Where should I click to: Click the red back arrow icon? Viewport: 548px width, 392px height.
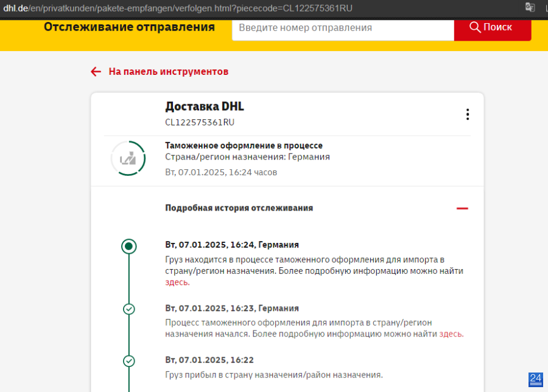[96, 72]
